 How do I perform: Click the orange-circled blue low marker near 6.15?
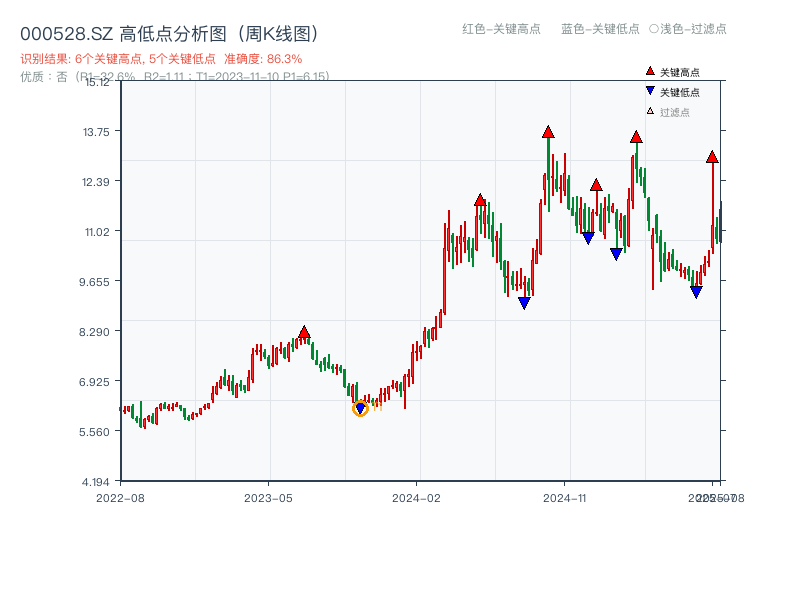pos(360,408)
